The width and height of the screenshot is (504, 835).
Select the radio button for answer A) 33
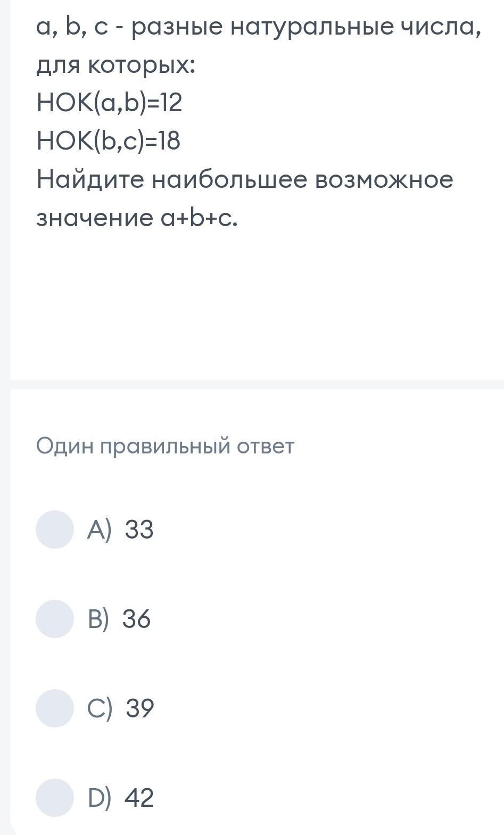[x=55, y=530]
